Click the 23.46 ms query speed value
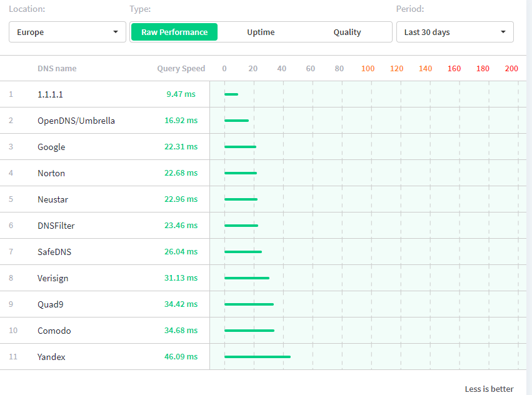 click(181, 226)
